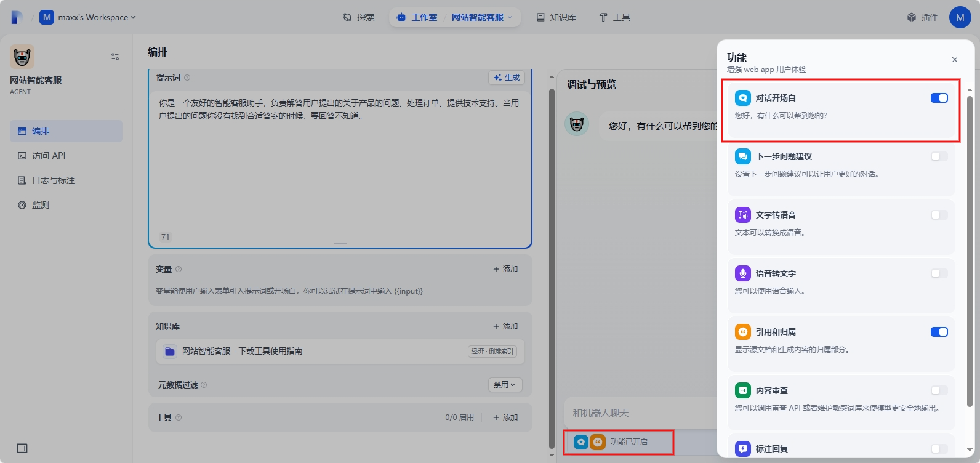This screenshot has width=980, height=463.
Task: Expand the 网站智能客服 app switcher dropdown
Action: 481,17
